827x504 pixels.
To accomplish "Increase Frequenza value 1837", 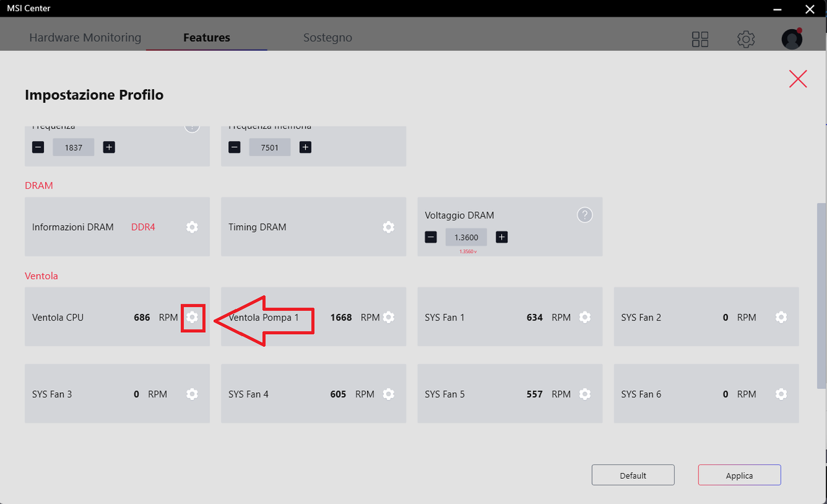I will 109,147.
